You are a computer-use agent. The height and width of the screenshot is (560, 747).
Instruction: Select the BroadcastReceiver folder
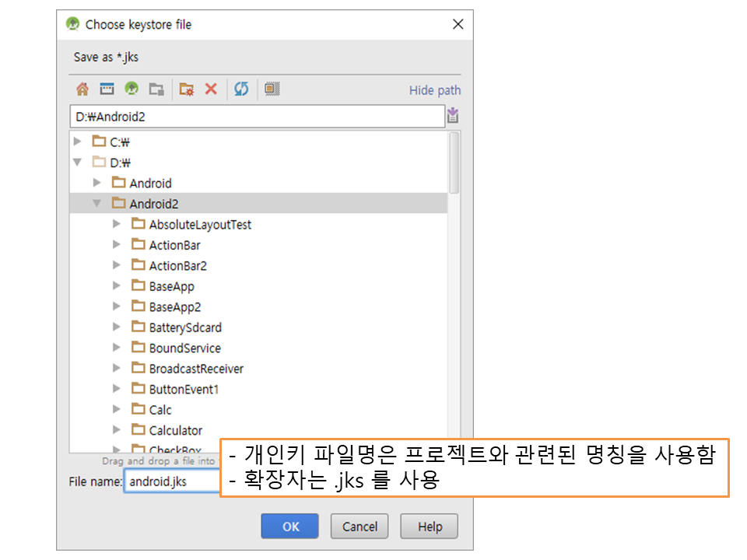tap(195, 369)
